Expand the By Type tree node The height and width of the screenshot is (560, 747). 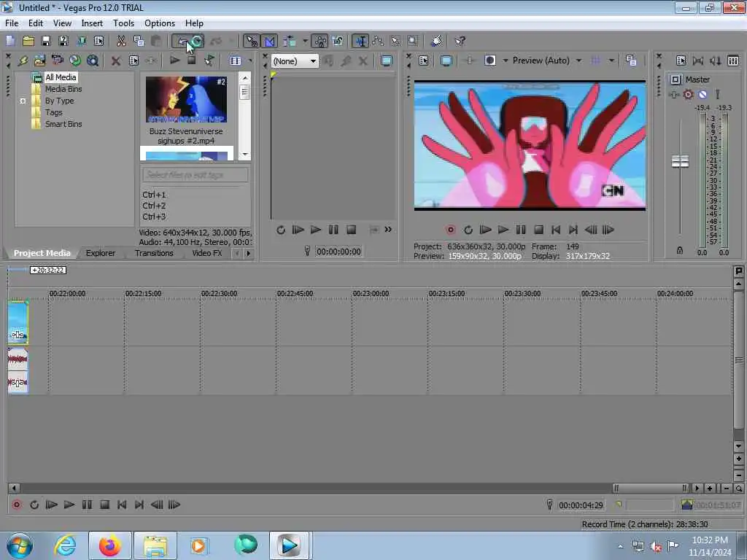23,101
